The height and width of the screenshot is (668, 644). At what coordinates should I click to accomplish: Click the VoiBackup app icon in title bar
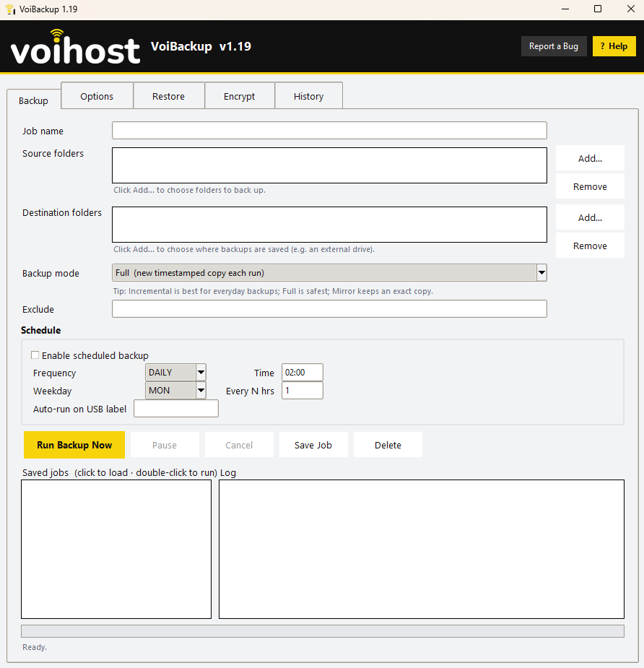point(10,9)
